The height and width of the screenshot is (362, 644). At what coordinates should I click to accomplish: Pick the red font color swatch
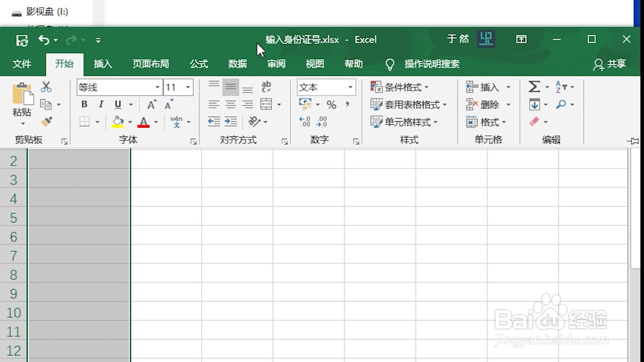(143, 121)
